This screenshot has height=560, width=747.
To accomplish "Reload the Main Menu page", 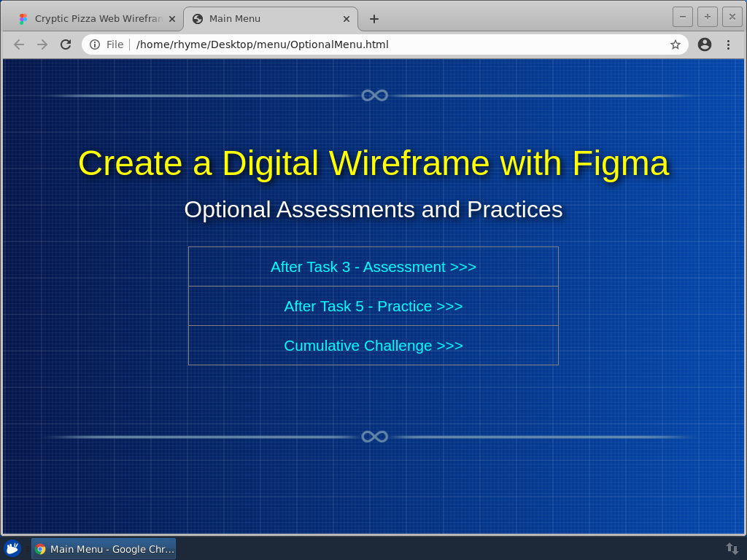I will [x=66, y=44].
